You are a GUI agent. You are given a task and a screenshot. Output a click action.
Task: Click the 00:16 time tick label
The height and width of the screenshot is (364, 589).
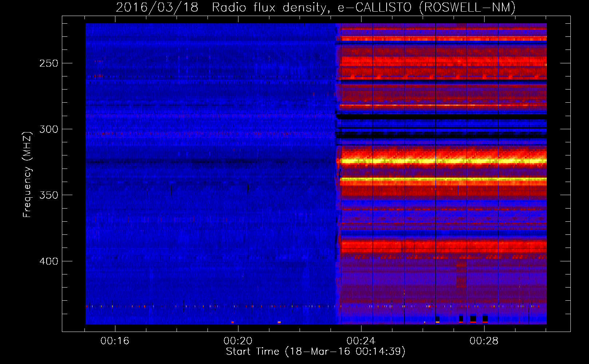[115, 341]
